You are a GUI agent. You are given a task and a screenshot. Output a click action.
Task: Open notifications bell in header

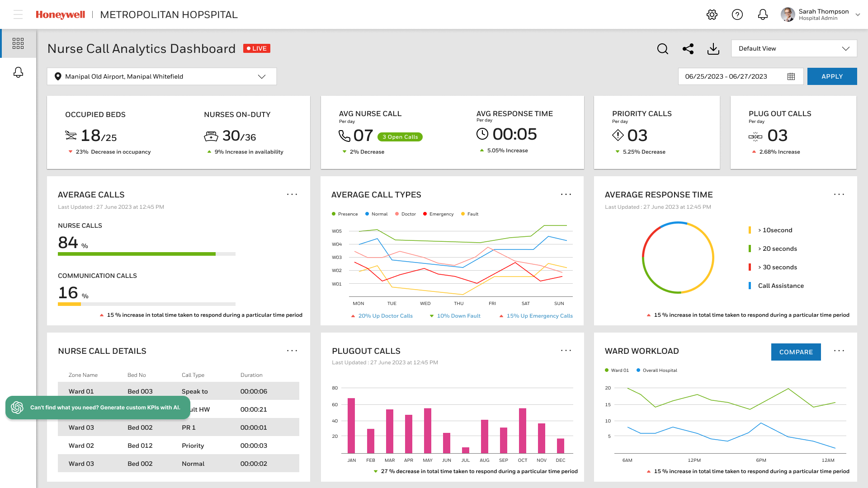click(763, 14)
